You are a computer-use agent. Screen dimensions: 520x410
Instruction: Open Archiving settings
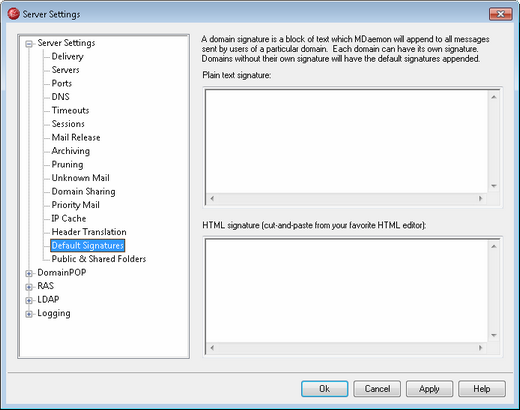(71, 151)
